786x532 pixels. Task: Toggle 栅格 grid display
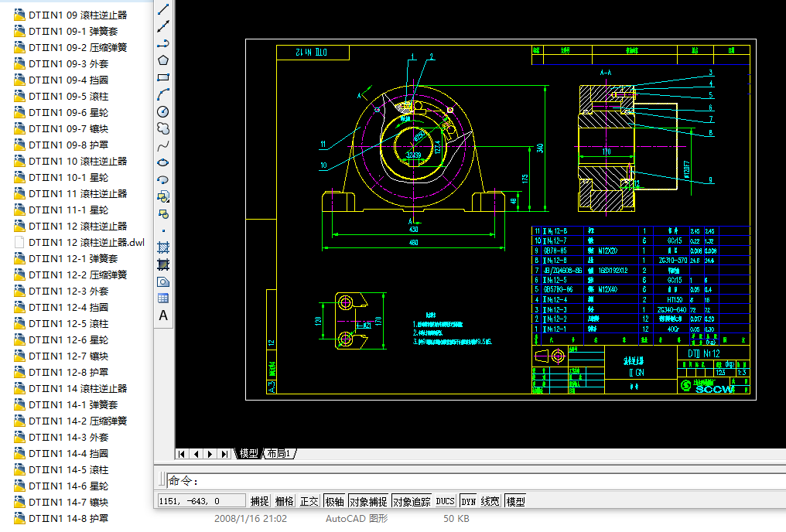pyautogui.click(x=284, y=501)
